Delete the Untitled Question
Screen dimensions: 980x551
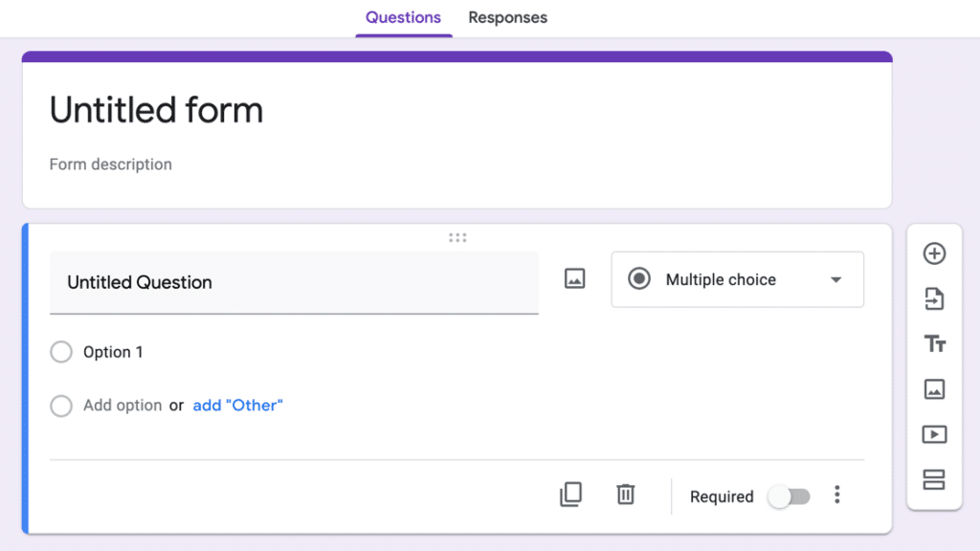pyautogui.click(x=625, y=495)
